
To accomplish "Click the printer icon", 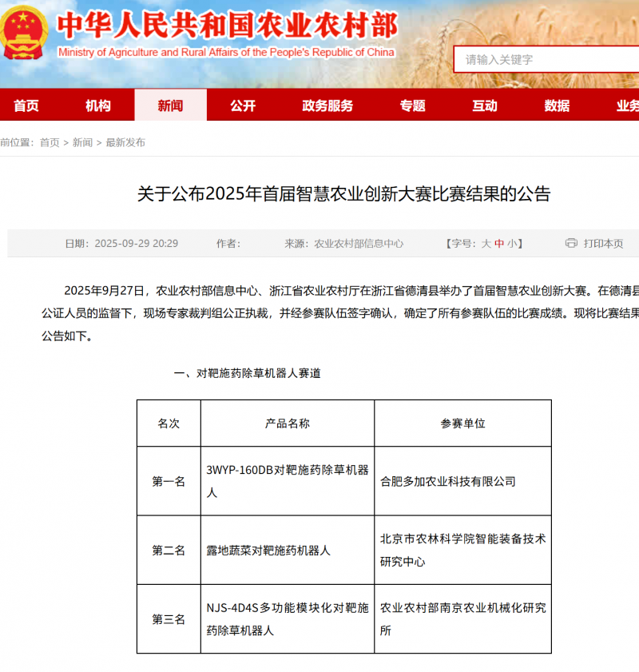I will [571, 243].
